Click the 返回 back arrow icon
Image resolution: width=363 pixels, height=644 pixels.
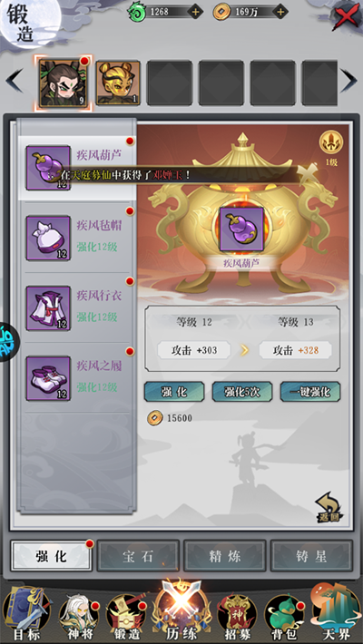coord(329,508)
